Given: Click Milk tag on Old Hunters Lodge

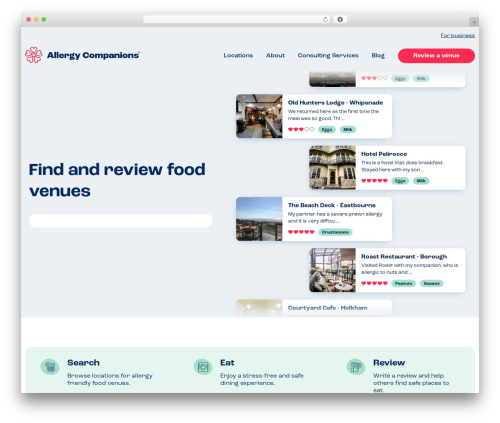Looking at the screenshot, I should [348, 129].
